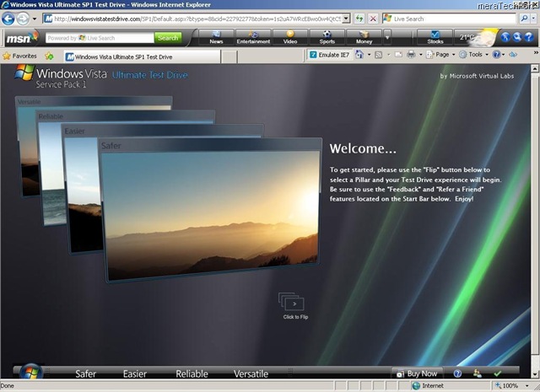The height and width of the screenshot is (392, 540).
Task: Refresh the page with the green arrows icon
Action: tap(359, 19)
